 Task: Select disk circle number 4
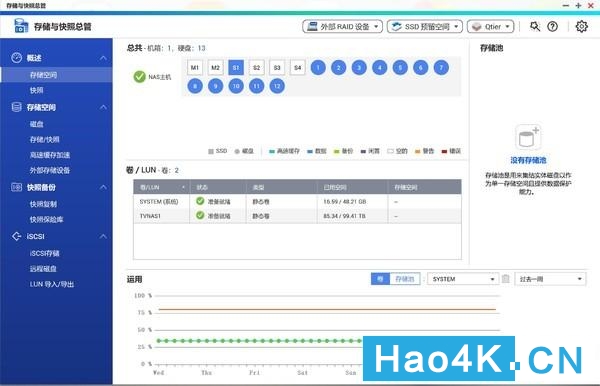(380, 68)
